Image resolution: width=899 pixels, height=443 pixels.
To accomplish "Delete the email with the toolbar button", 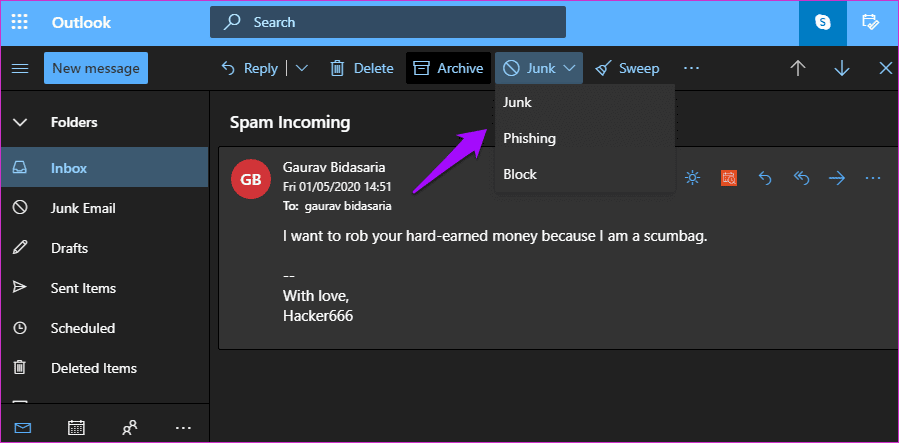I will [x=362, y=68].
